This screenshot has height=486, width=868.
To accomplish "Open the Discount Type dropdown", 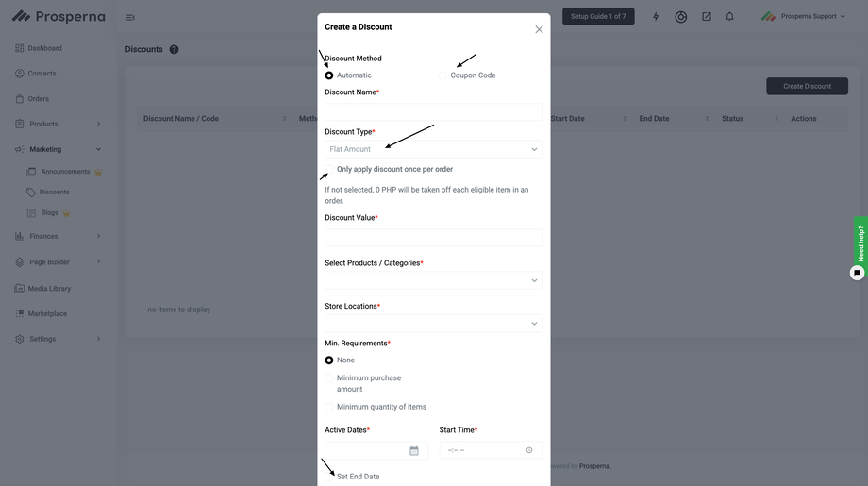I will click(x=433, y=149).
